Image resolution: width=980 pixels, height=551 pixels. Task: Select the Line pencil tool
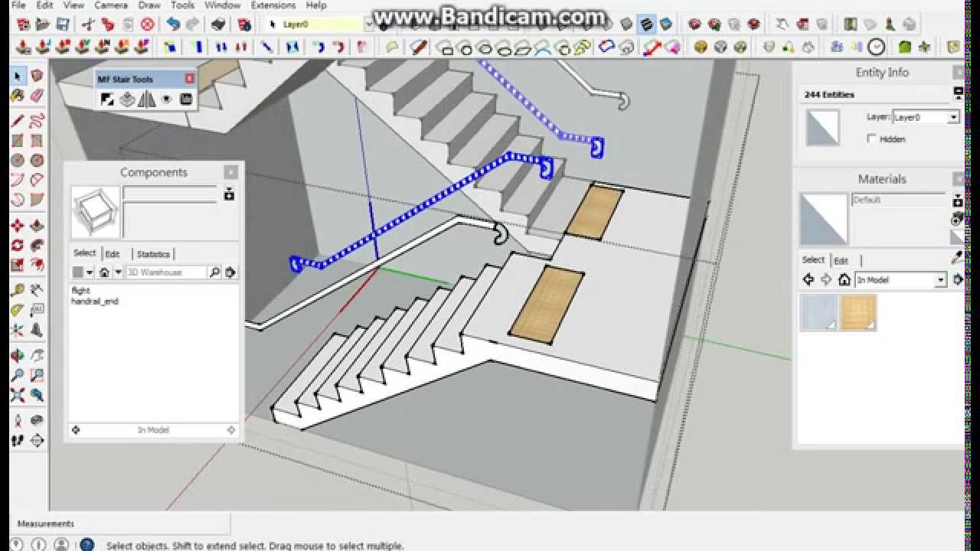tap(17, 121)
